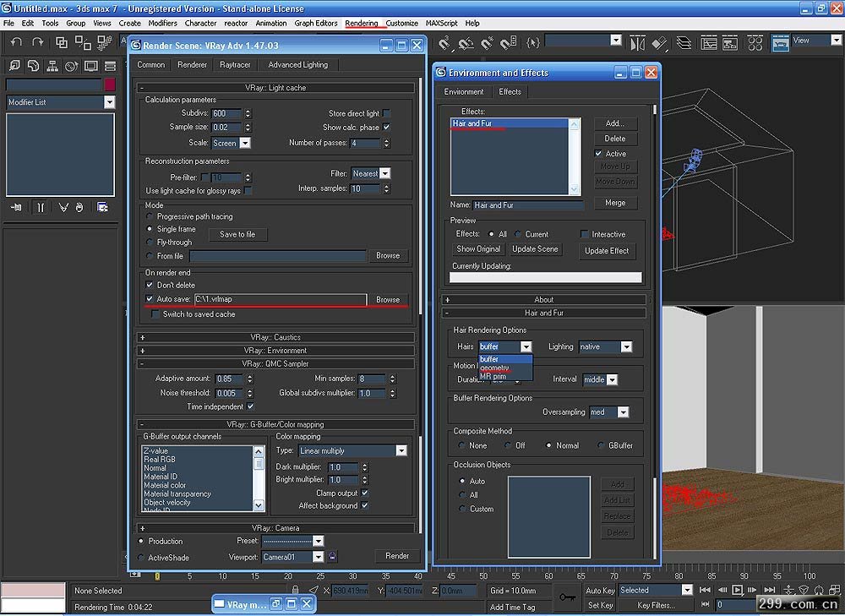
Task: Expand the About rollout
Action: click(x=543, y=299)
